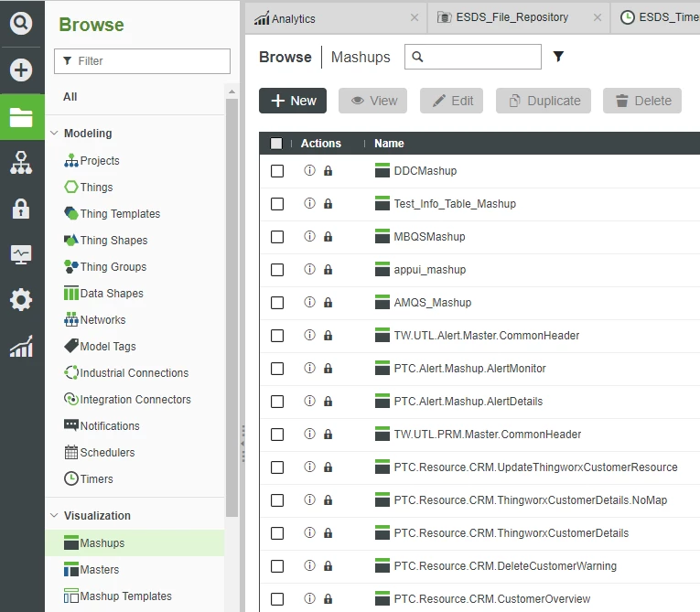
Task: Show info for PTC.Resource.CRM.DeleteCustomerWarning
Action: (x=309, y=565)
